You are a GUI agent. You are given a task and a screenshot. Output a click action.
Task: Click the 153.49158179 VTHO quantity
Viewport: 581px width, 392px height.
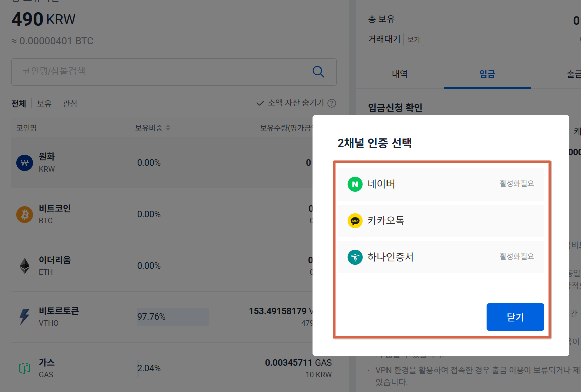pos(281,311)
